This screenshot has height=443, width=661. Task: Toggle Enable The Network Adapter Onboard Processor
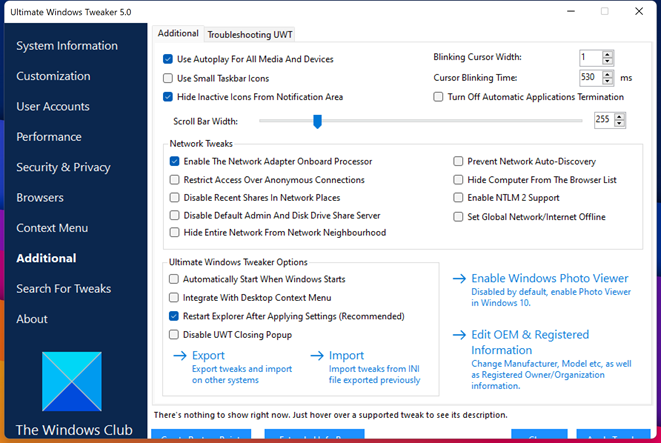tap(175, 161)
